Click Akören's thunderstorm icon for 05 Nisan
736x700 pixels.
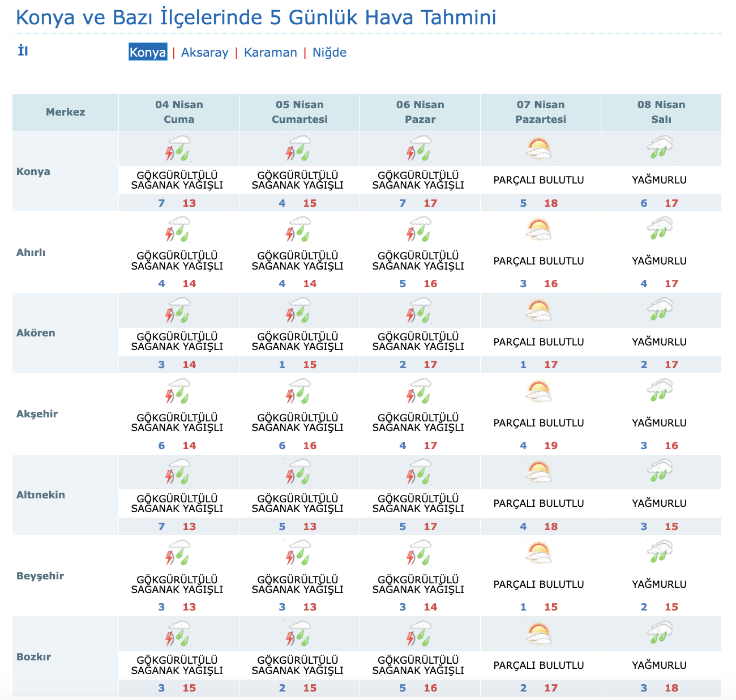299,310
